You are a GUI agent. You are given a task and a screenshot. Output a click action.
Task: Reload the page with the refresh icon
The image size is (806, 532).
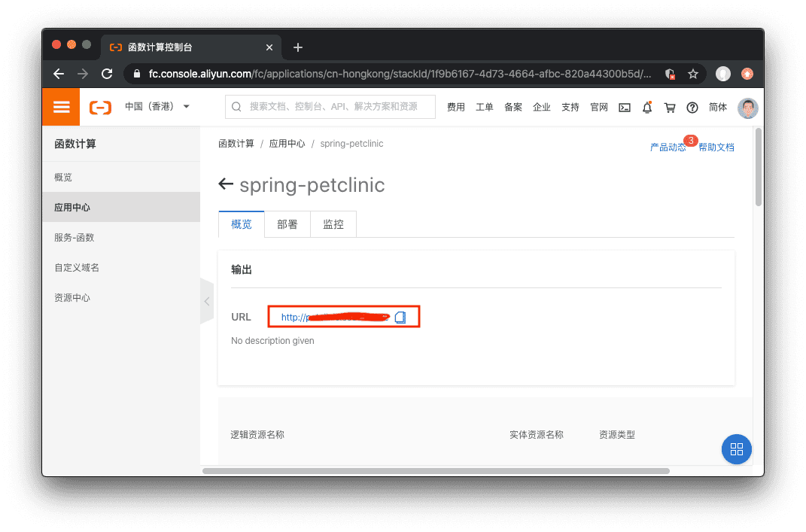pos(107,74)
